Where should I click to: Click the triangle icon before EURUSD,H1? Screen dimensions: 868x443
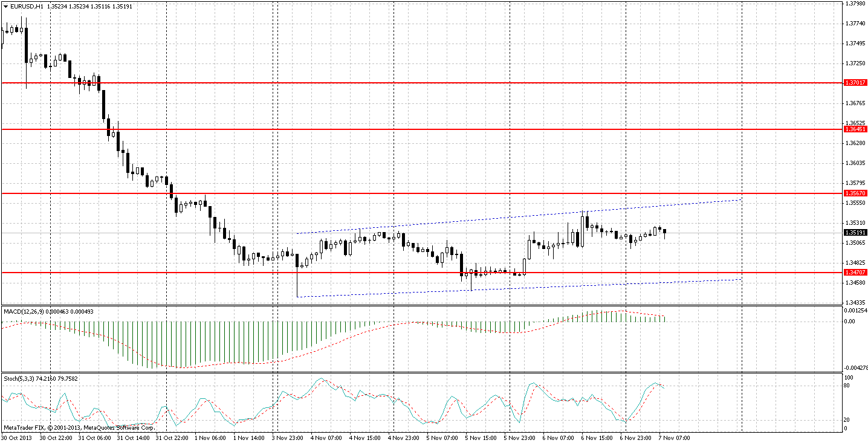pyautogui.click(x=5, y=6)
